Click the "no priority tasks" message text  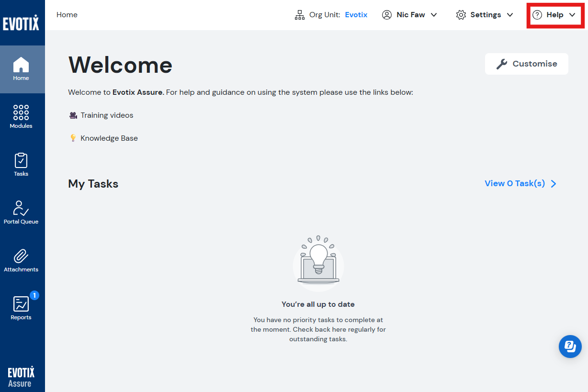click(x=318, y=329)
